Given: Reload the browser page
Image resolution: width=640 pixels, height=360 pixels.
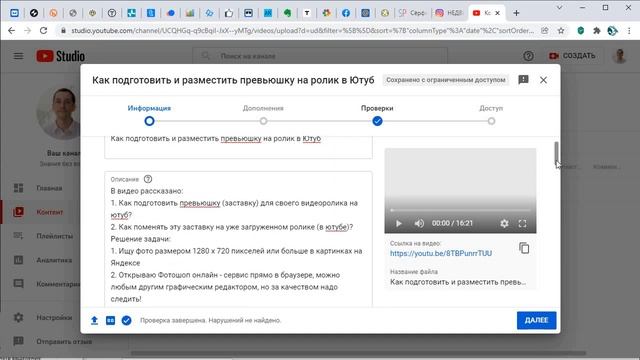Looking at the screenshot, I should pos(43,31).
